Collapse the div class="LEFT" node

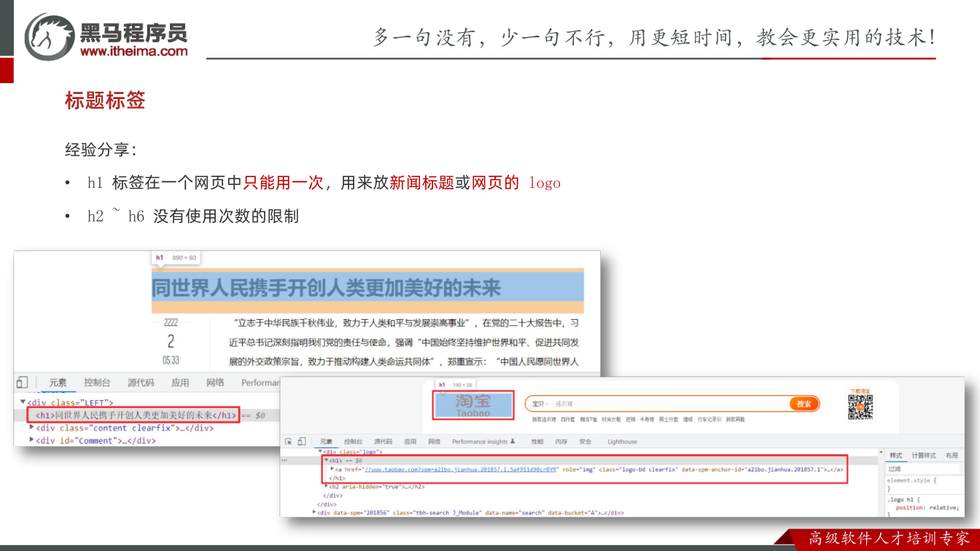click(x=23, y=402)
